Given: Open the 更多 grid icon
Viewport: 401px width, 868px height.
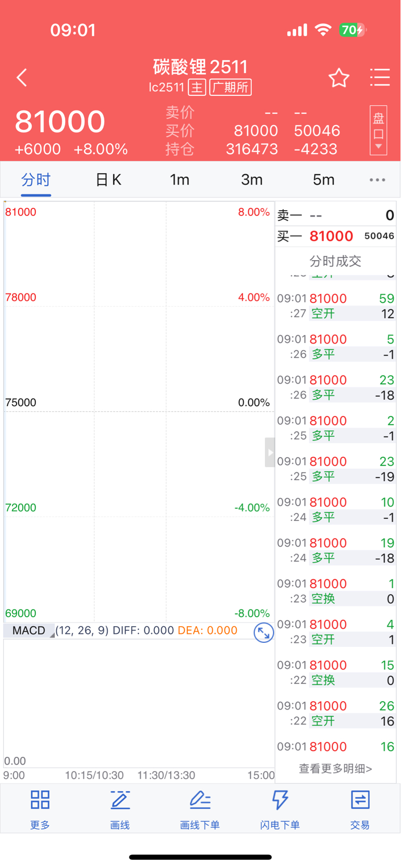Looking at the screenshot, I should [40, 800].
